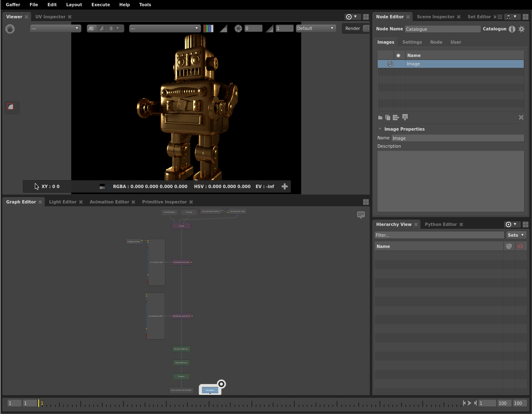
Task: Switch to the Scene Inspector tab
Action: click(435, 17)
